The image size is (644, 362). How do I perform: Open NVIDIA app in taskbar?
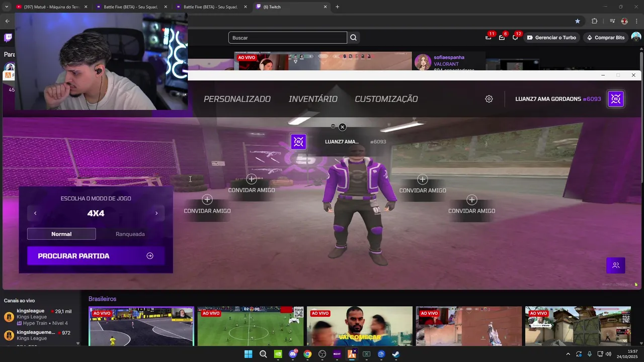[278, 354]
